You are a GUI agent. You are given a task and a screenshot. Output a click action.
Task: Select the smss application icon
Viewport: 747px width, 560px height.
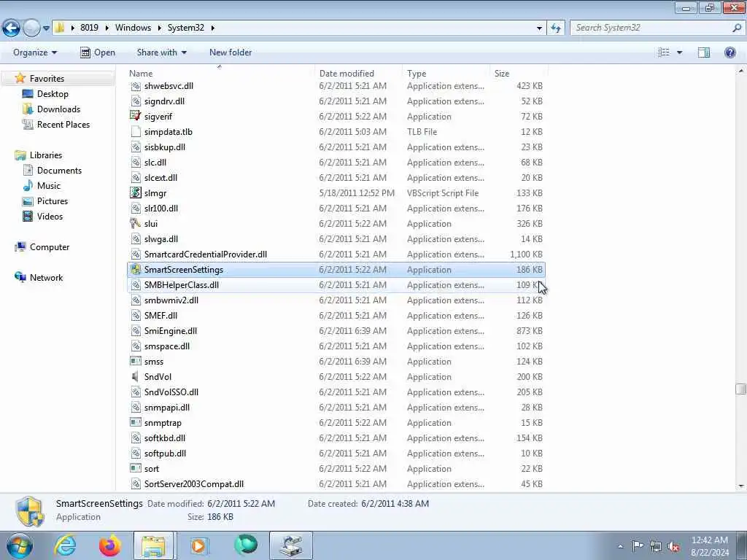[x=136, y=362]
